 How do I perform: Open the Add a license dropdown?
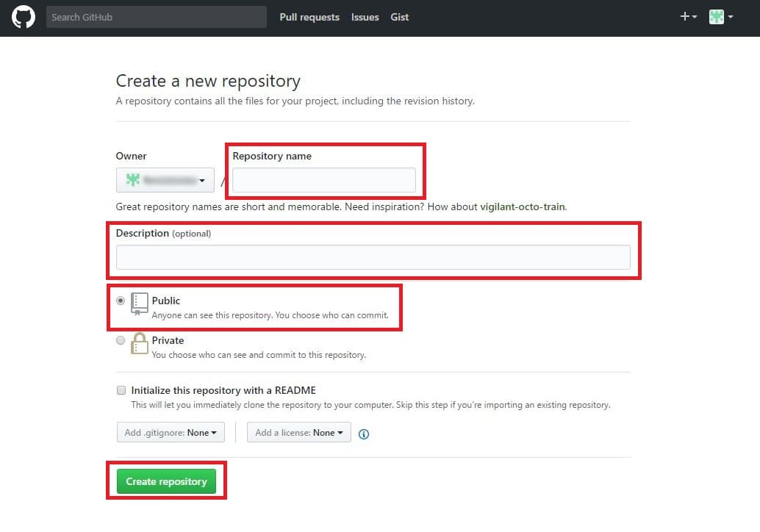pyautogui.click(x=299, y=433)
